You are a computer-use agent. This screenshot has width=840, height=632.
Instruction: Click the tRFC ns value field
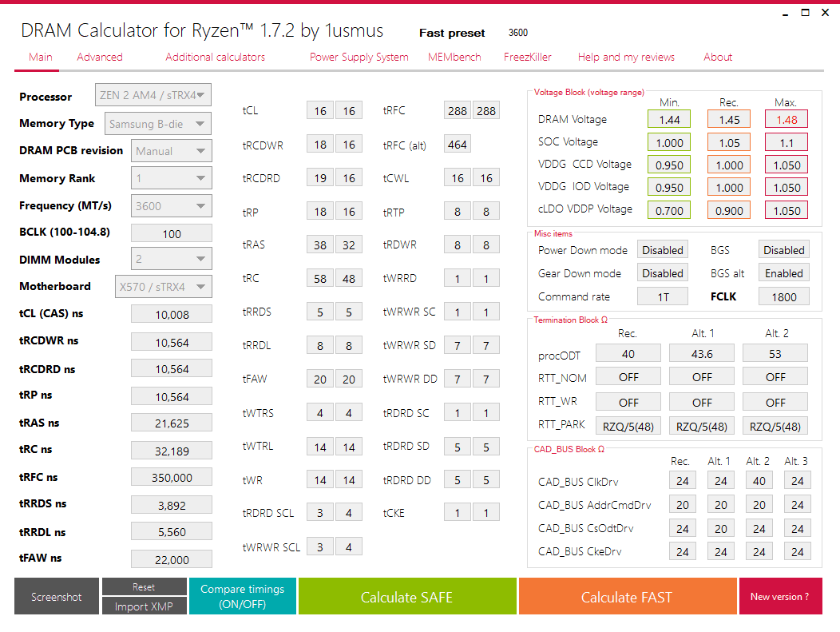click(172, 478)
